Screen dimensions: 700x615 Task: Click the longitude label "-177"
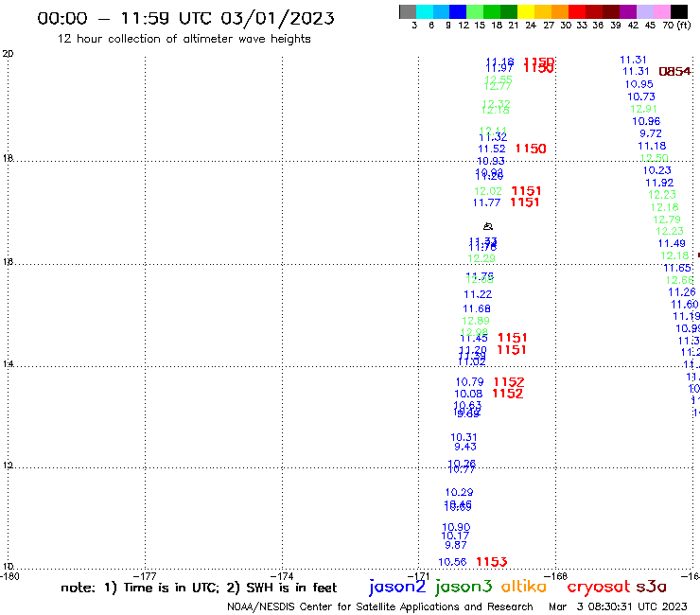coord(145,576)
